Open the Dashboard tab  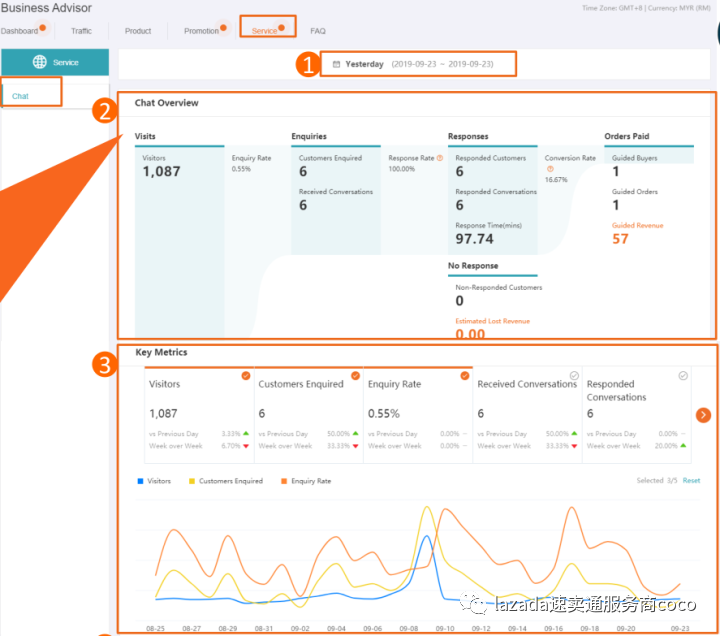[19, 31]
